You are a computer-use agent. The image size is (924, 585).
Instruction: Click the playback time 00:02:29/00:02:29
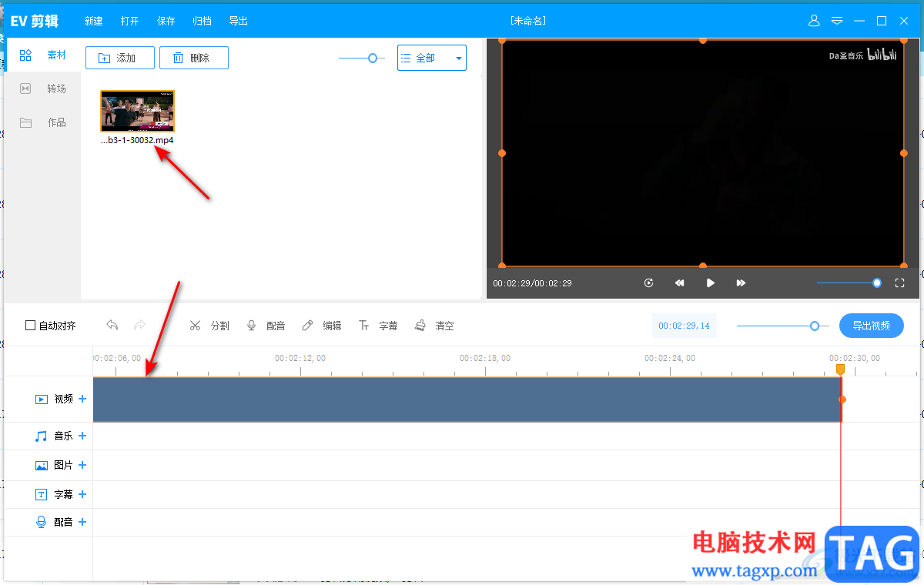pos(532,283)
